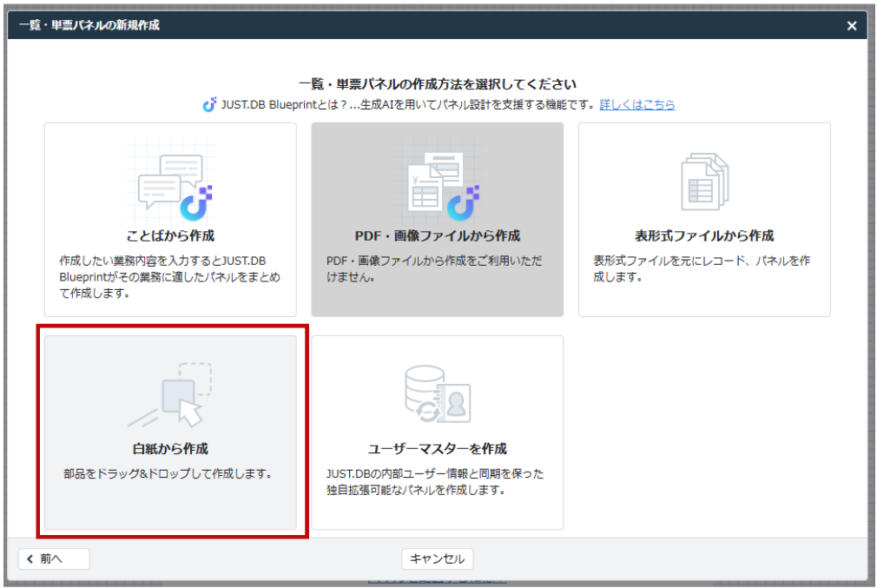
Task: Click the description text under 表形式ファイルから作成
Action: click(702, 268)
